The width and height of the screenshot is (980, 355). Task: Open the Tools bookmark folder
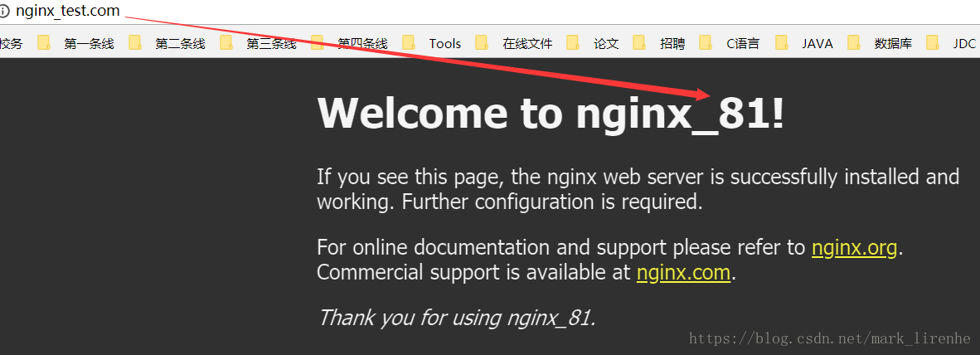pyautogui.click(x=432, y=43)
